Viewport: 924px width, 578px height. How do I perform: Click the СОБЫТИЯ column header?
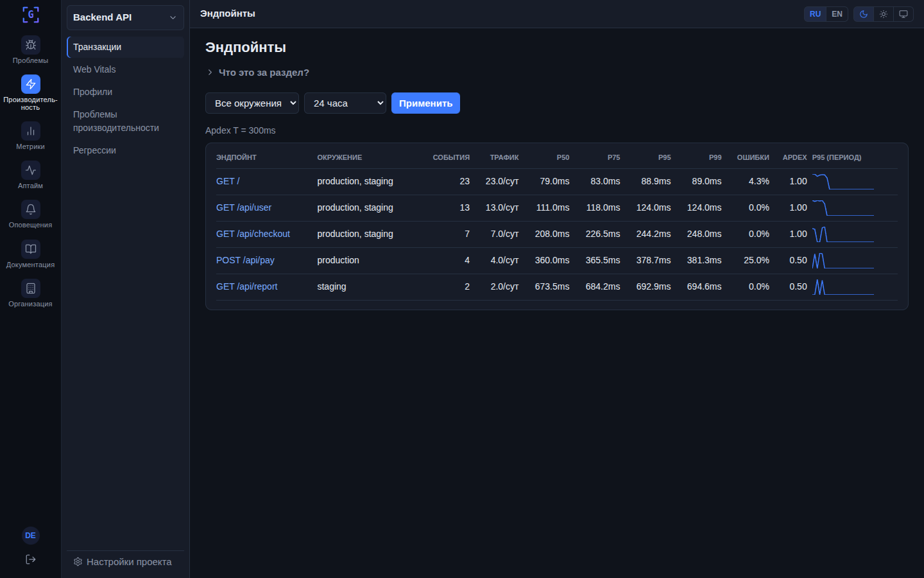[x=451, y=157]
